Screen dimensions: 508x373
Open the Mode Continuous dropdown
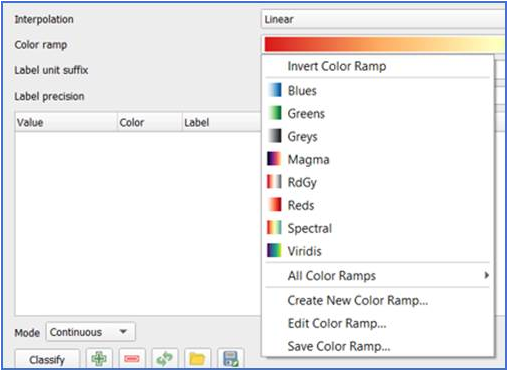pyautogui.click(x=91, y=332)
